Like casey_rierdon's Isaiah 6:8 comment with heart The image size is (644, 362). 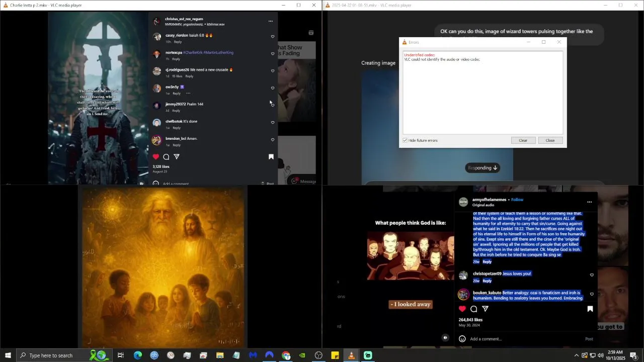[273, 36]
